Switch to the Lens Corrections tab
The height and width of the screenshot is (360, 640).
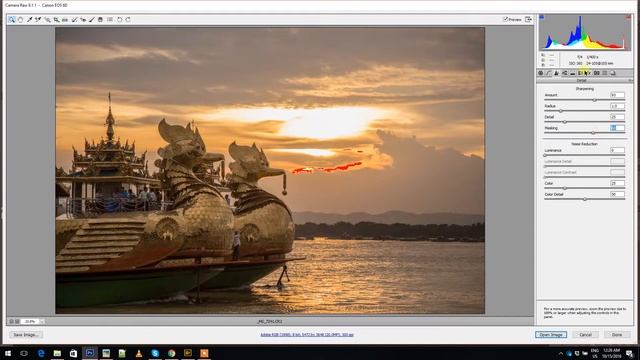click(x=580, y=73)
